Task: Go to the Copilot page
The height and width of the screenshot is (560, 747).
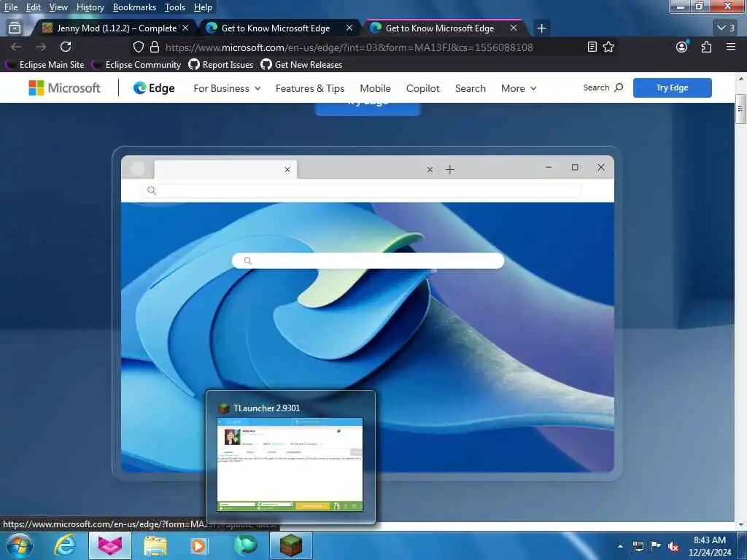Action: tap(423, 88)
